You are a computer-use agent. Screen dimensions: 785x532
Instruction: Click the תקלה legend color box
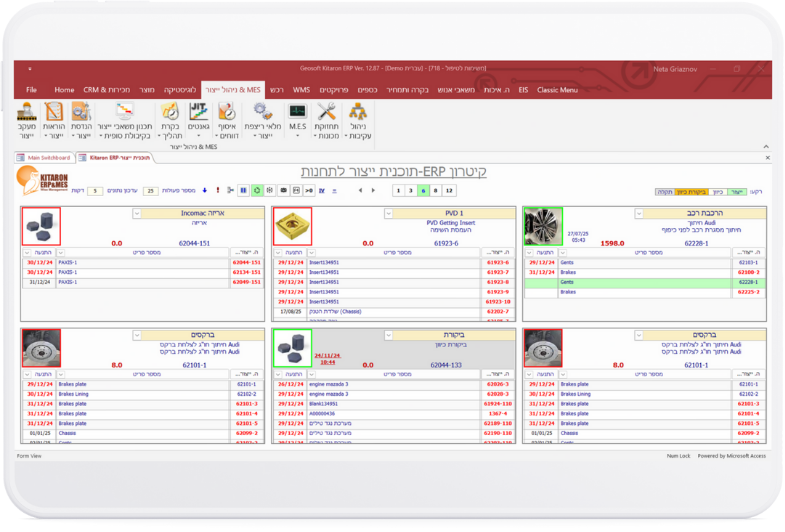pyautogui.click(x=665, y=192)
